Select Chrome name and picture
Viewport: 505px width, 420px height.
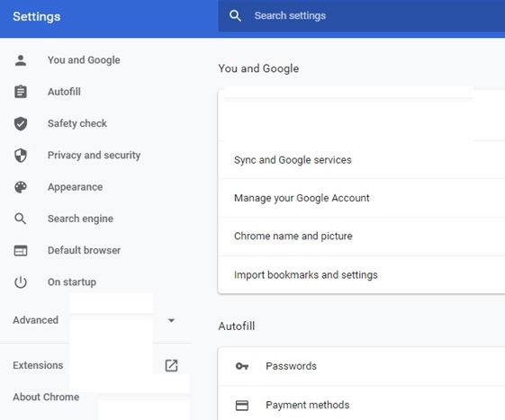(361, 237)
